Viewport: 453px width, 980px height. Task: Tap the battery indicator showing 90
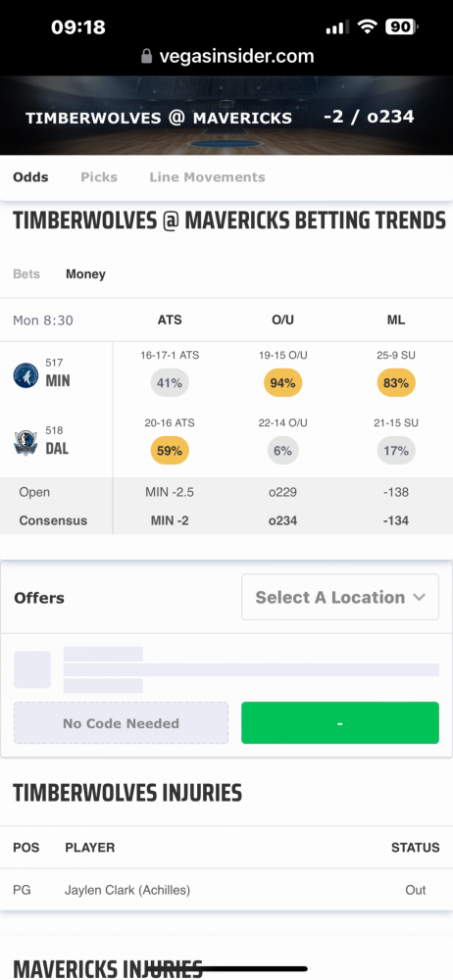pos(402,26)
